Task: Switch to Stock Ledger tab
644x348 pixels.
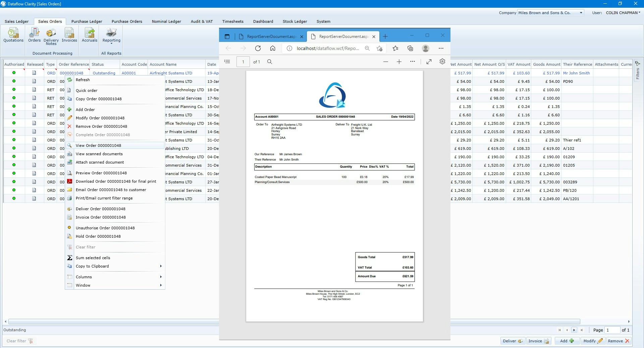Action: tap(295, 21)
